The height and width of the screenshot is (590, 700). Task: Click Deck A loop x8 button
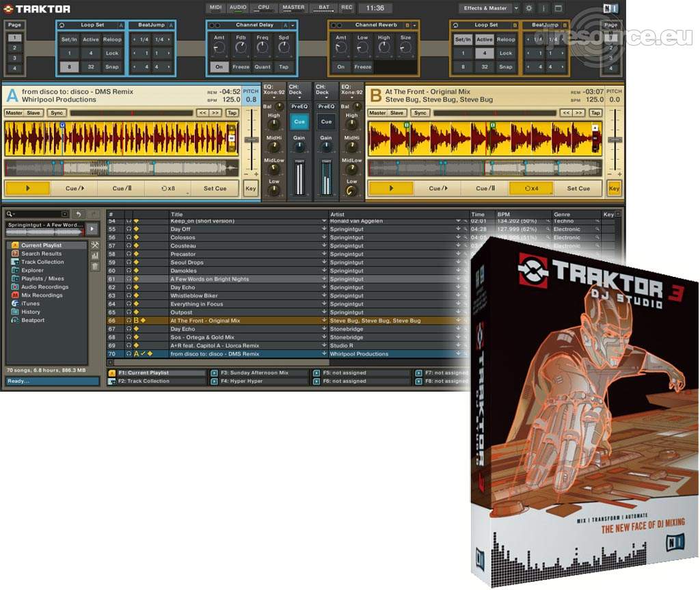168,188
